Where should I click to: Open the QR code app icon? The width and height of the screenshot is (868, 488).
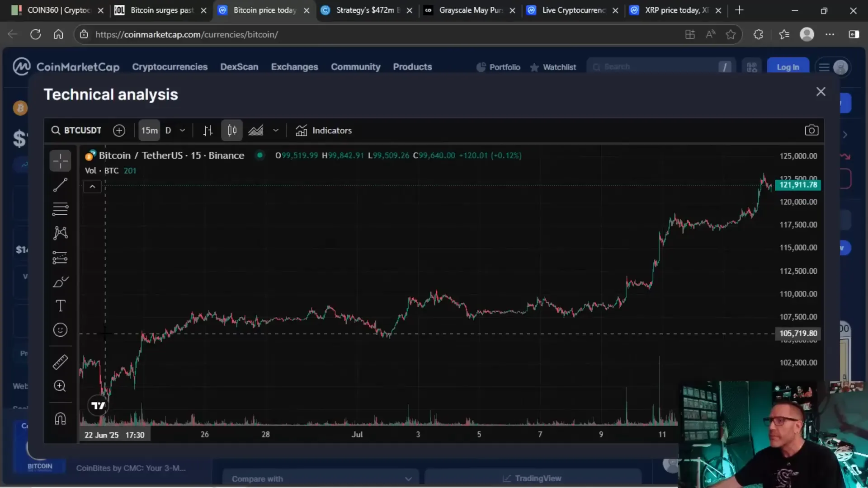tap(752, 67)
